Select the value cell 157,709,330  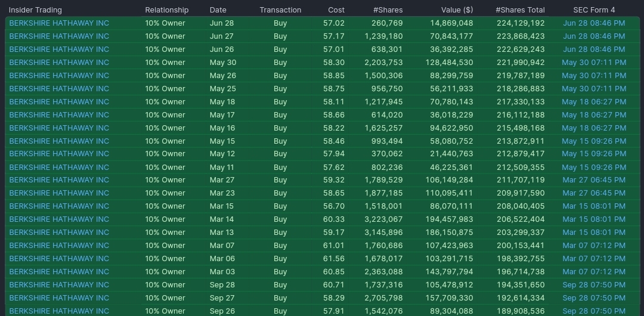(x=450, y=298)
